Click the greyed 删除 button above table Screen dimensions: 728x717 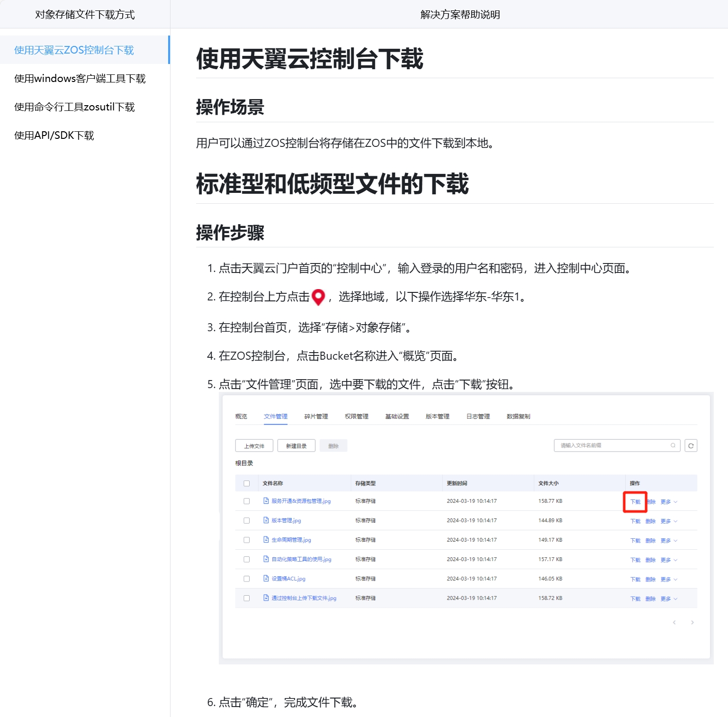pos(333,446)
